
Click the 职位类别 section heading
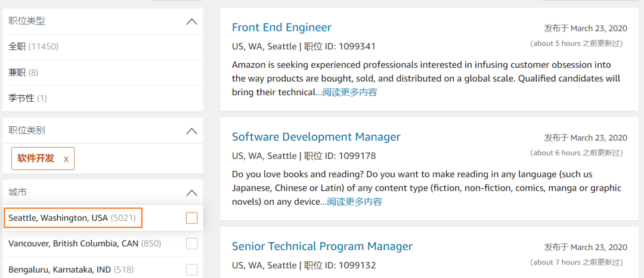pos(27,131)
